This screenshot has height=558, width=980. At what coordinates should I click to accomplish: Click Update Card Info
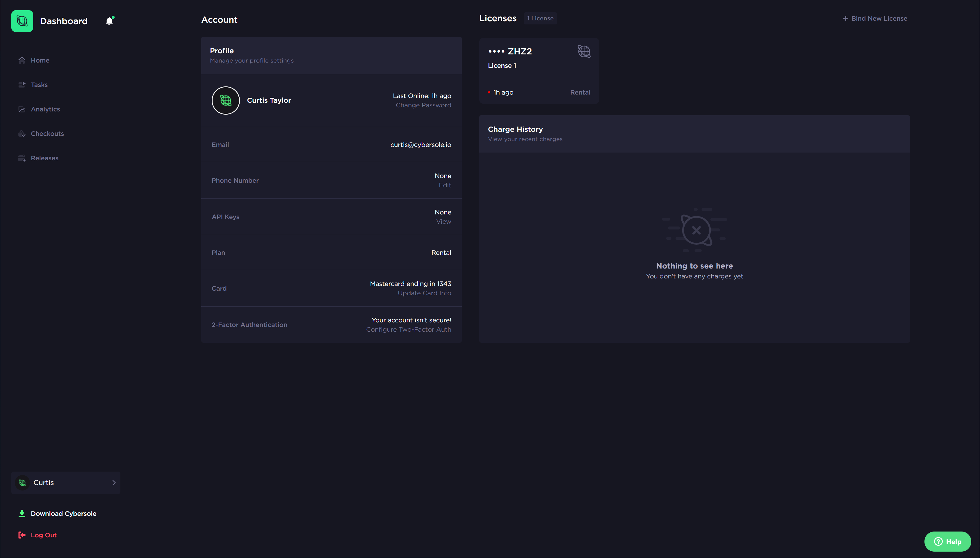pos(424,293)
